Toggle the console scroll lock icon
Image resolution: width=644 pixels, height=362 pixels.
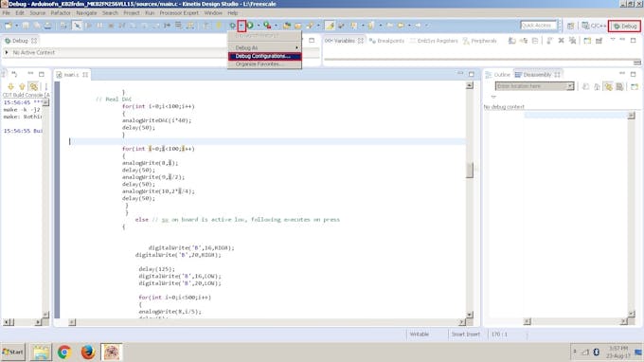(34, 86)
